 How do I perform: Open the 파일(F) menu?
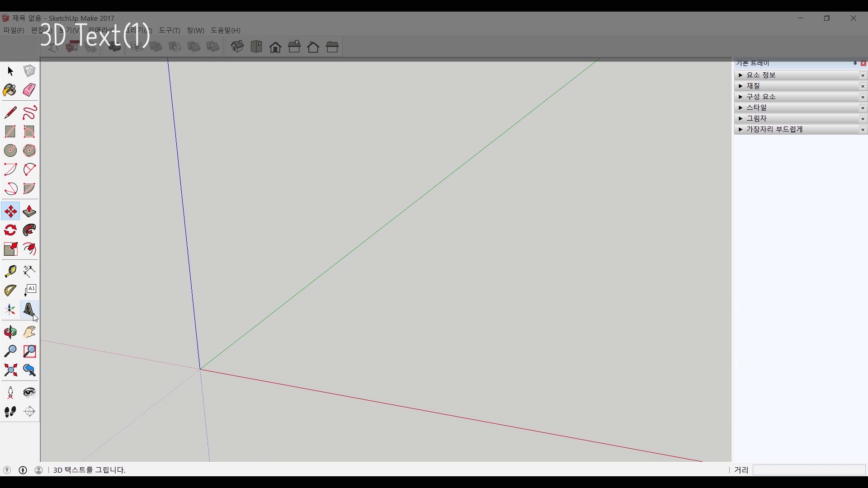point(14,30)
